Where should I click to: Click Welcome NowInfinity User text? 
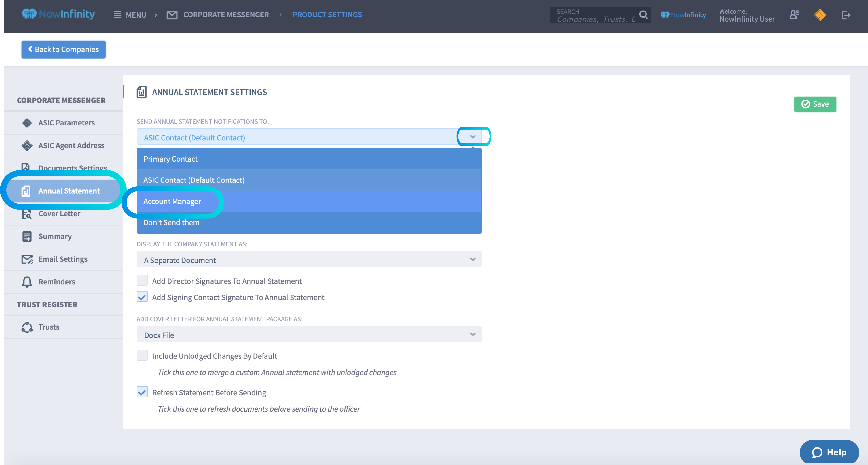[747, 15]
